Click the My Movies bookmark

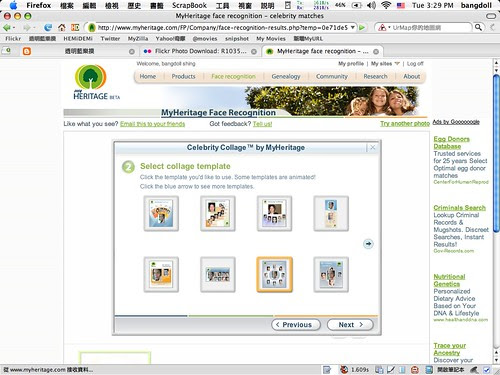(x=271, y=39)
